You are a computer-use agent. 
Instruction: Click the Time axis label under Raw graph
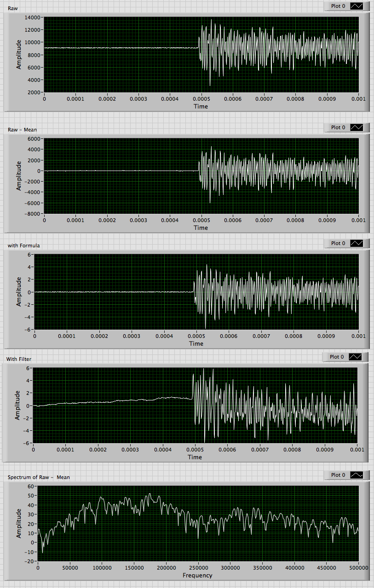[201, 107]
